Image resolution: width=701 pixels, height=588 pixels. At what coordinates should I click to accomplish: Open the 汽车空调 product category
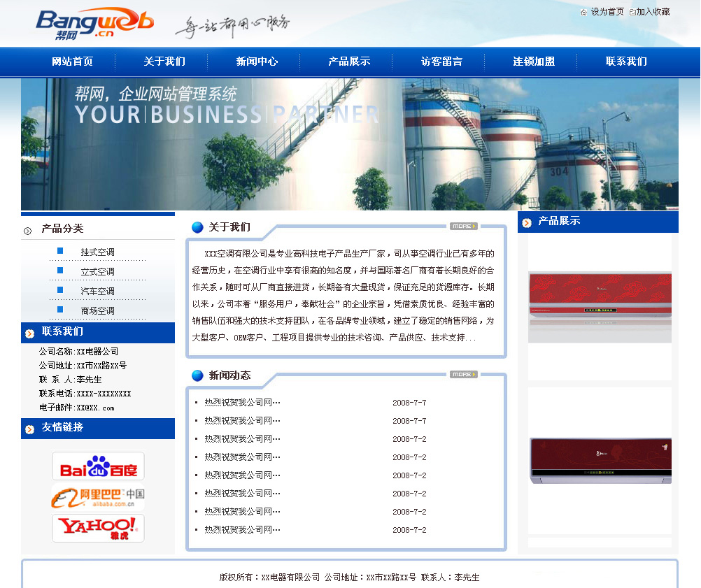point(97,292)
